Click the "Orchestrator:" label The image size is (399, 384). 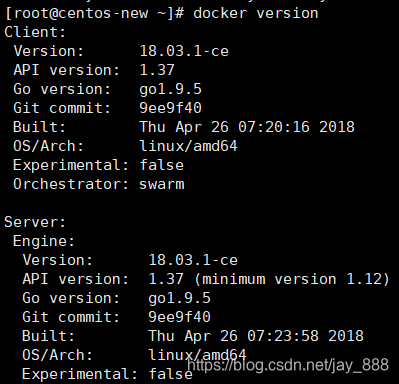pyautogui.click(x=71, y=184)
